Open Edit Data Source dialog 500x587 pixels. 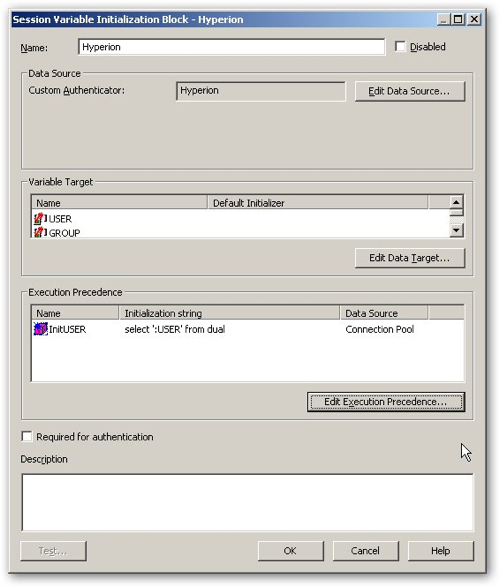pos(410,91)
